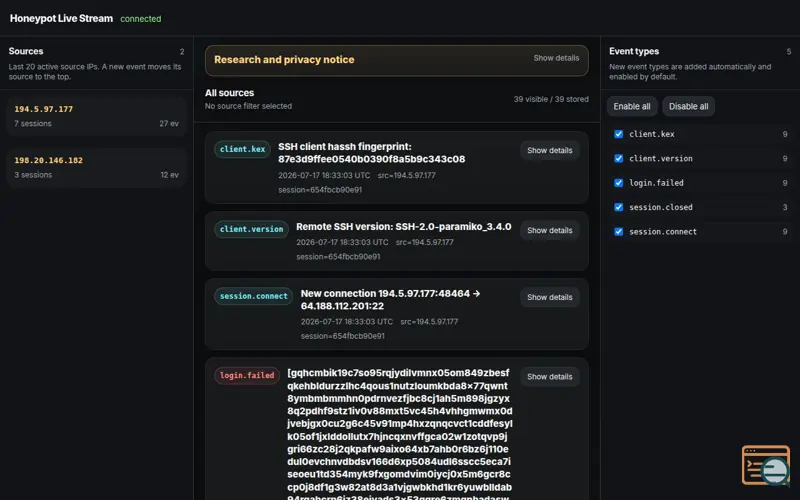The image size is (800, 500).
Task: Show details of Research and privacy notice
Action: pyautogui.click(x=556, y=58)
